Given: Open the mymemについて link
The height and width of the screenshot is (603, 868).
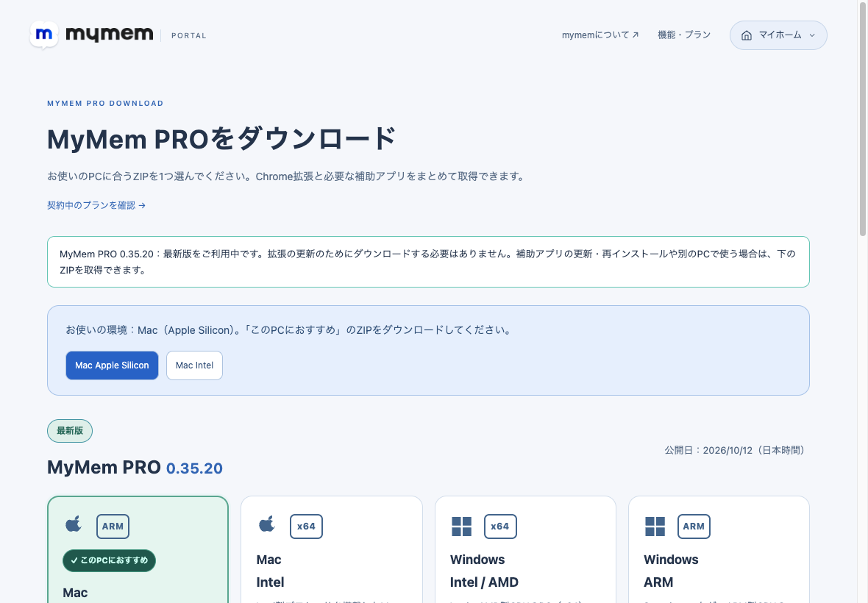Looking at the screenshot, I should pos(600,35).
